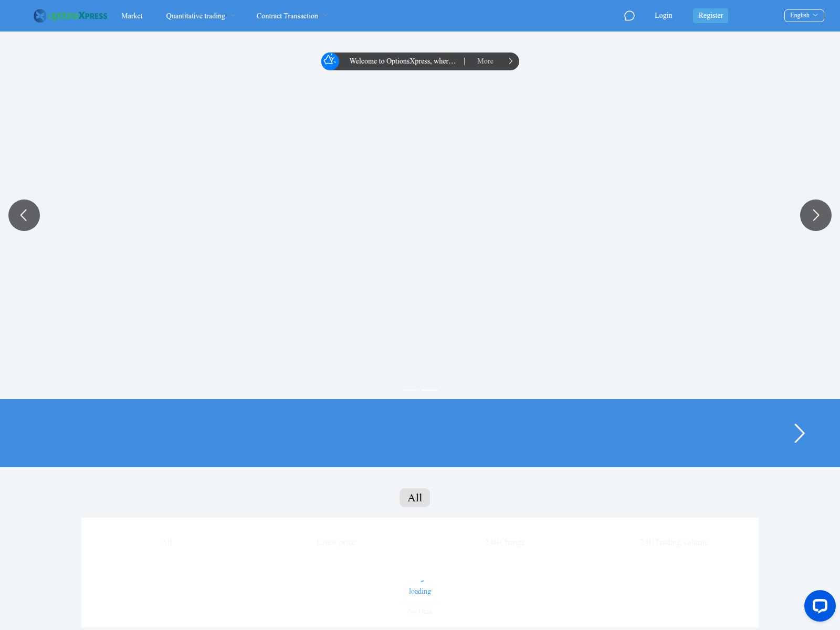The width and height of the screenshot is (840, 630).
Task: Click the All column header in table
Action: click(166, 542)
